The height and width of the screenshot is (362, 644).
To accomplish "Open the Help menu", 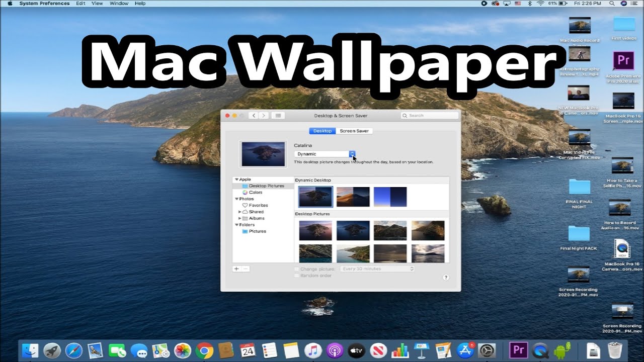I will tap(140, 3).
